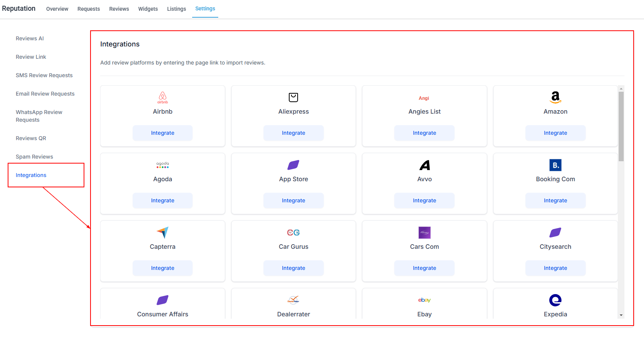The height and width of the screenshot is (344, 644).
Task: Click the Expedia logo icon
Action: point(555,300)
